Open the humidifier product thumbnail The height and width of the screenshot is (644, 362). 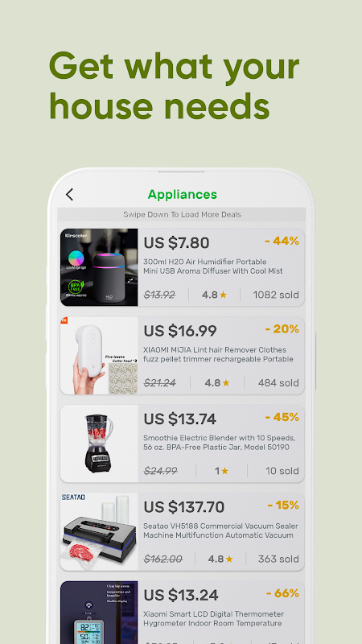pos(99,267)
